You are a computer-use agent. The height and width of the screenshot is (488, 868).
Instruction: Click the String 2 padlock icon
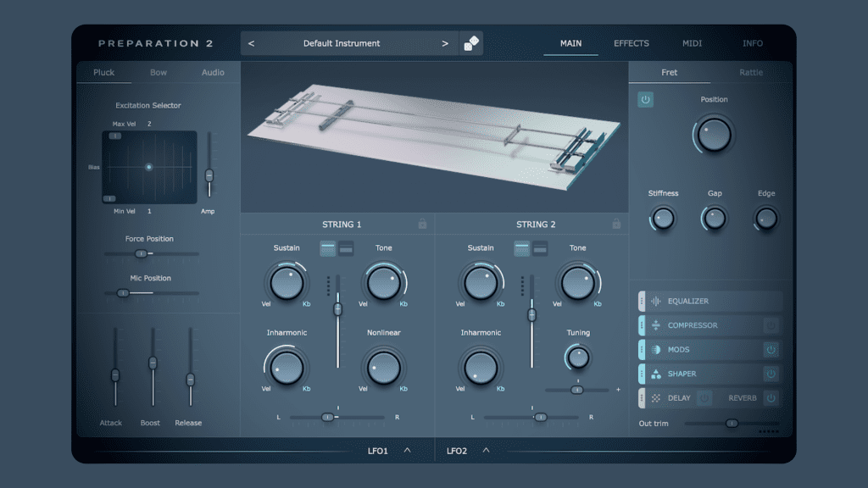click(x=616, y=225)
